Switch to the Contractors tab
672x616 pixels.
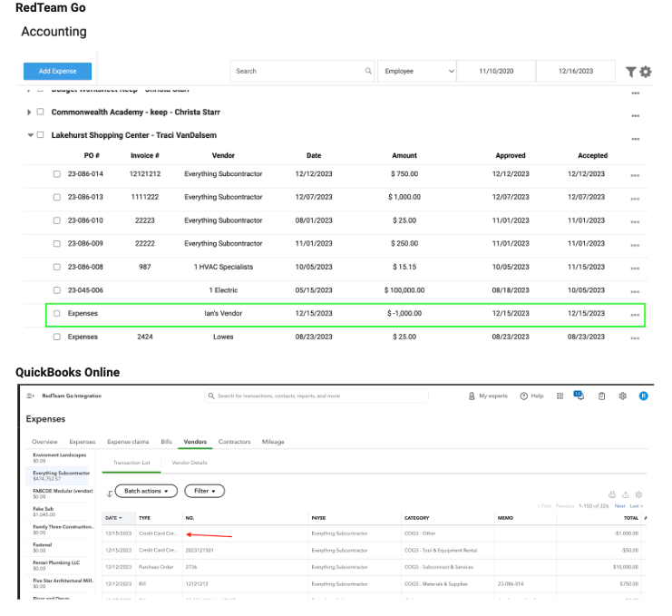point(234,442)
